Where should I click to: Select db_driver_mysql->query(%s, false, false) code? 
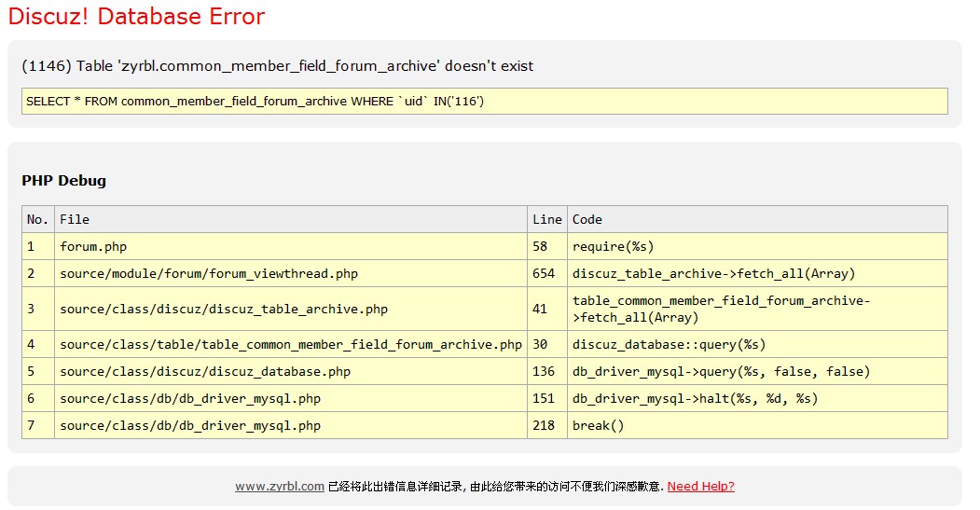[722, 371]
